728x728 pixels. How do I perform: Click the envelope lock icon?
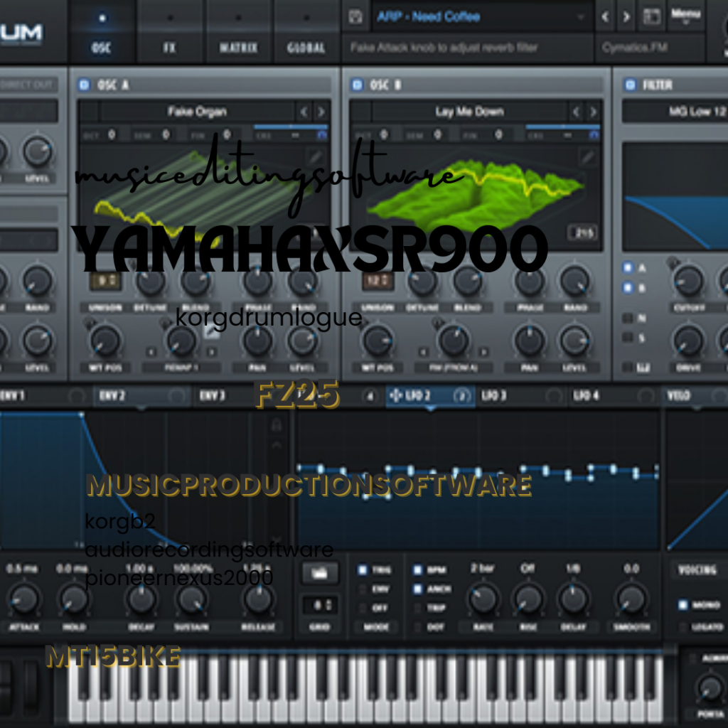point(277,424)
